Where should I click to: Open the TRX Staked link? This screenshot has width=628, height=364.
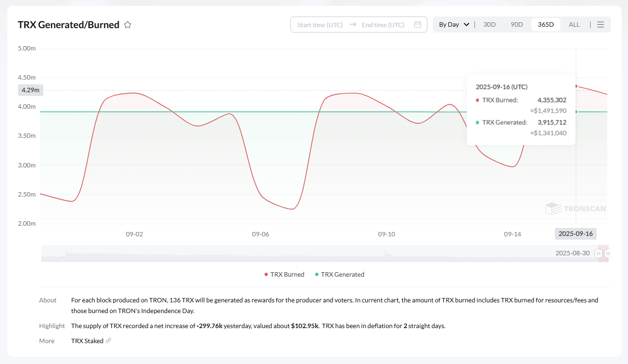87,341
